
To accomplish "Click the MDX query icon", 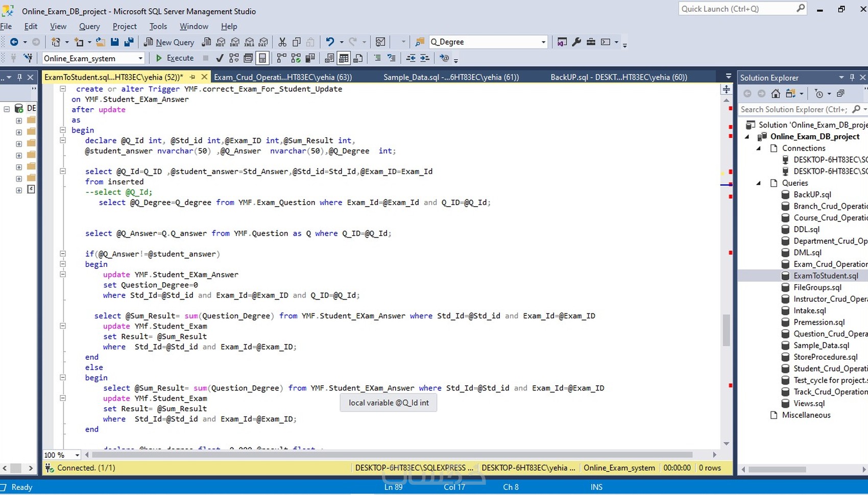I will tap(221, 42).
